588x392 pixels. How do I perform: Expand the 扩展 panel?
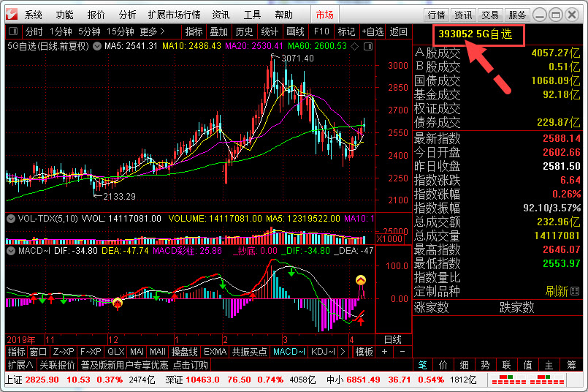coord(20,365)
